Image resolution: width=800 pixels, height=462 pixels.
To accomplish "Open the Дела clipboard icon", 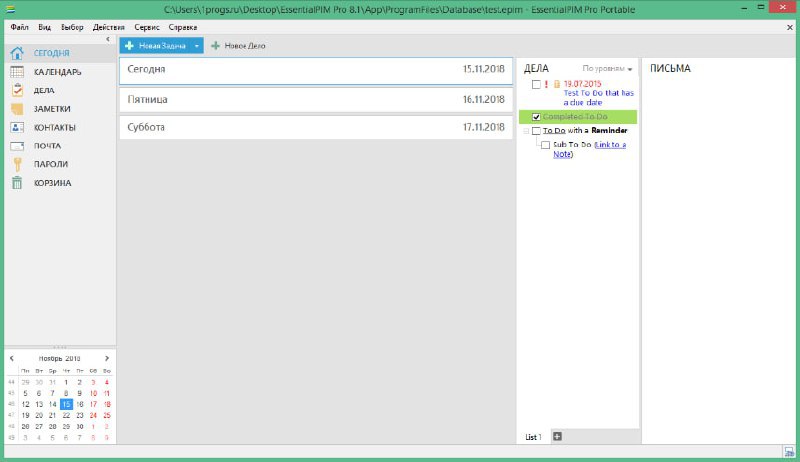I will (17, 90).
